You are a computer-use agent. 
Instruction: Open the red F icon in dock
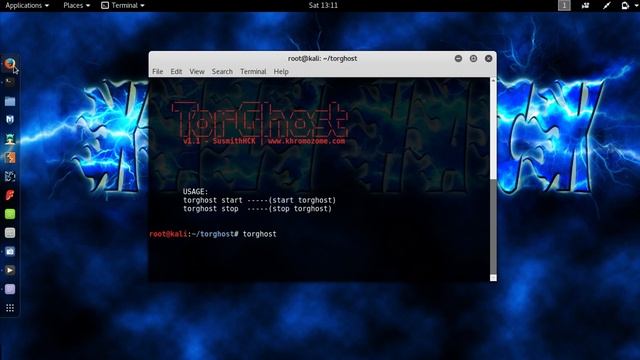click(10, 195)
